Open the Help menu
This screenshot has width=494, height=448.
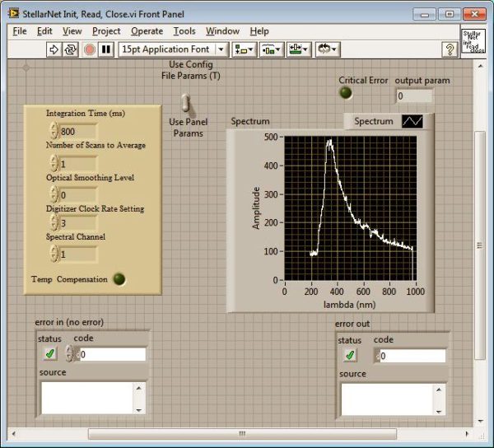point(259,31)
